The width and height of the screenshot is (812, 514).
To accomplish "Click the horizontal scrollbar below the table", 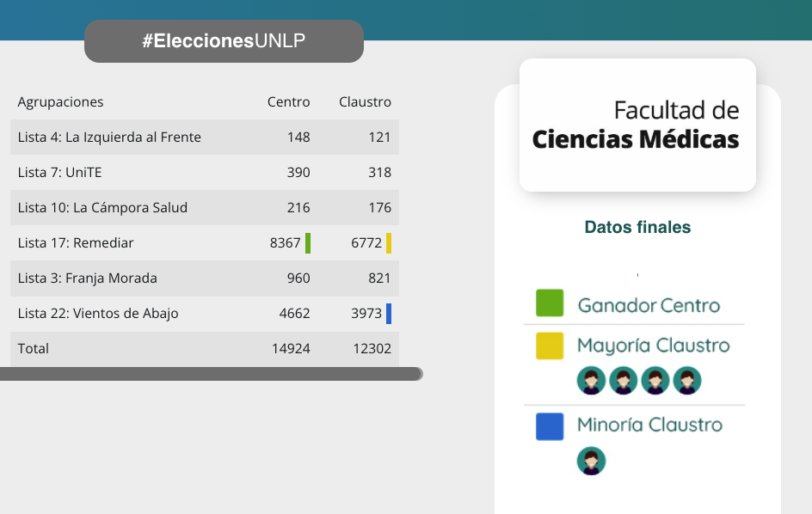I will tap(211, 374).
